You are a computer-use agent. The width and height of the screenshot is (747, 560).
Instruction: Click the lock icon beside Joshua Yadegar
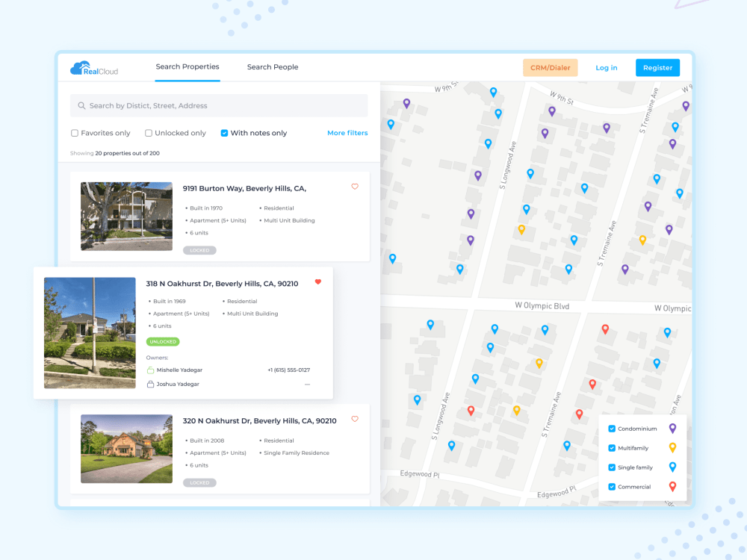coord(151,384)
